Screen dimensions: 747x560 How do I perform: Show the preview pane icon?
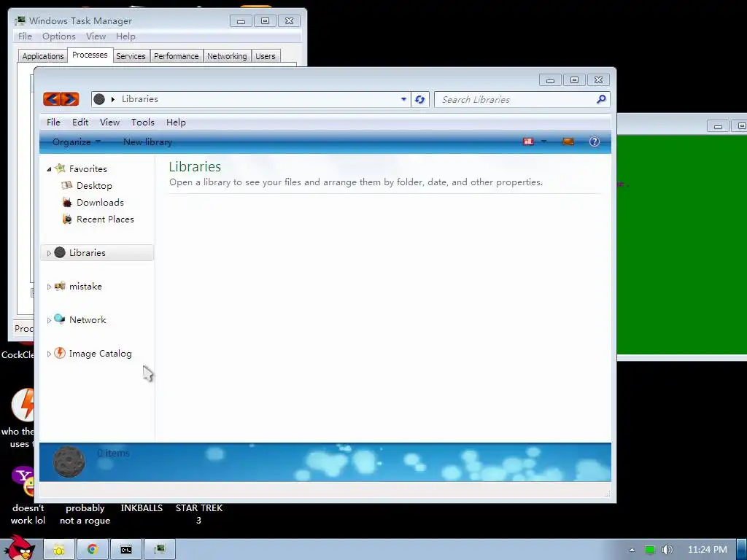(x=568, y=141)
